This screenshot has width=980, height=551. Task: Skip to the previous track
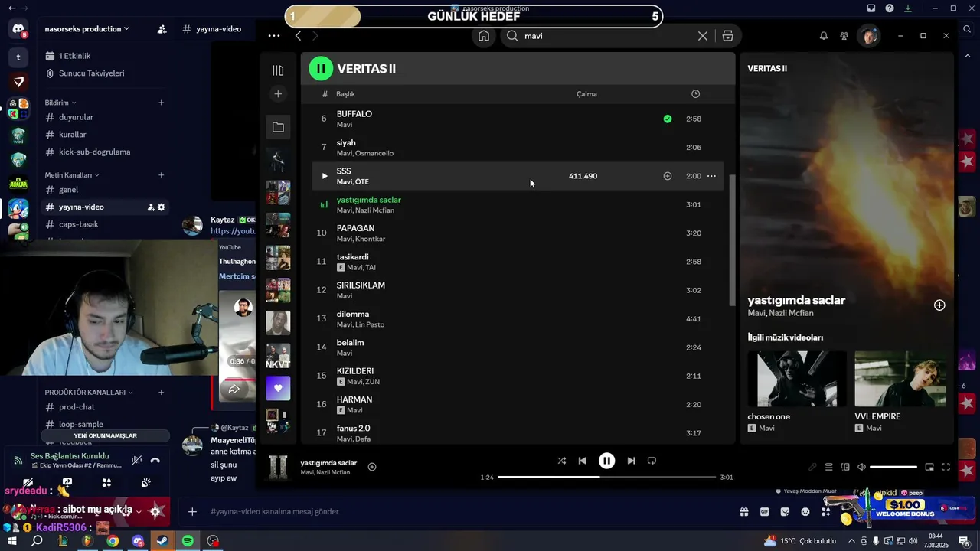(x=583, y=461)
